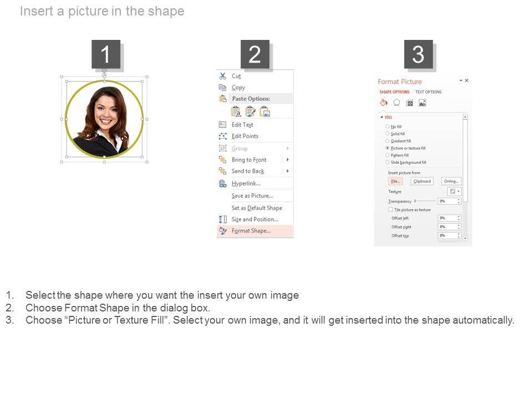This screenshot has height=399, width=532.
Task: Click the Offset left percentage field
Action: [x=449, y=218]
